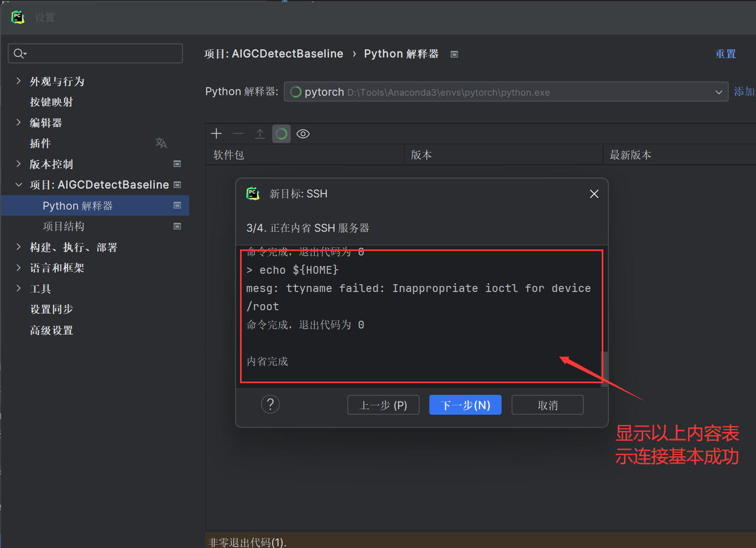This screenshot has height=548, width=756.
Task: Expand the 外观与行为 settings section
Action: pos(18,81)
